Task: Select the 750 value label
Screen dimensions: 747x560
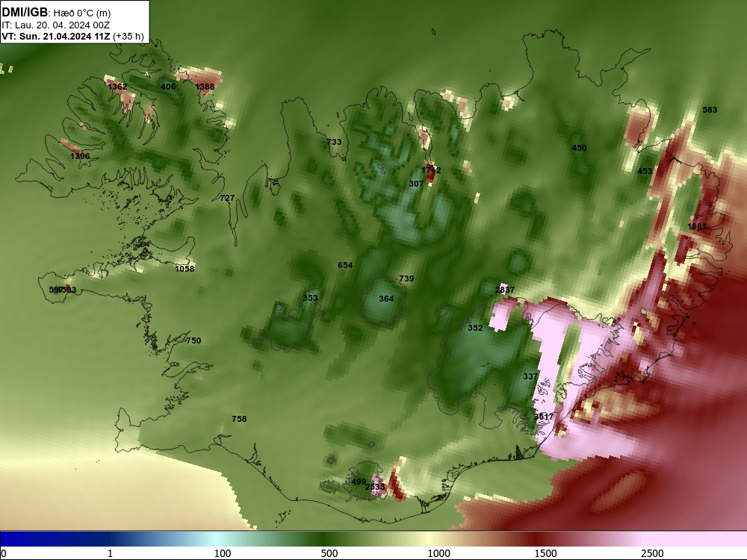Action: 193,340
